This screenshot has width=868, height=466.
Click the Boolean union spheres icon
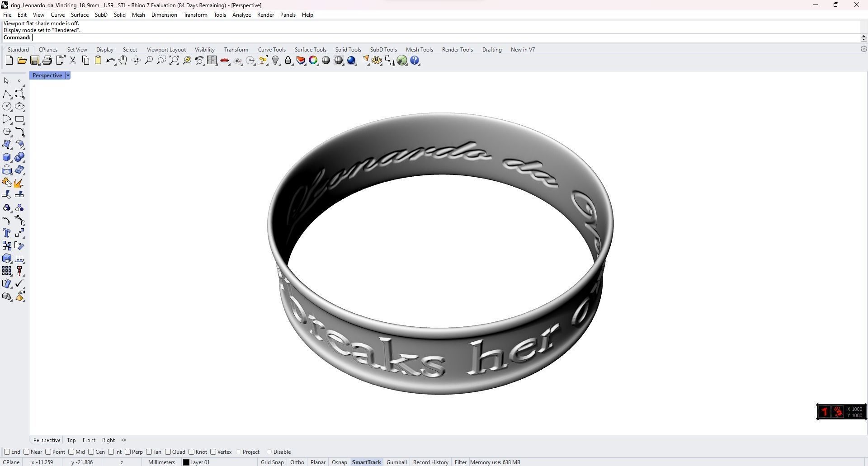[19, 157]
